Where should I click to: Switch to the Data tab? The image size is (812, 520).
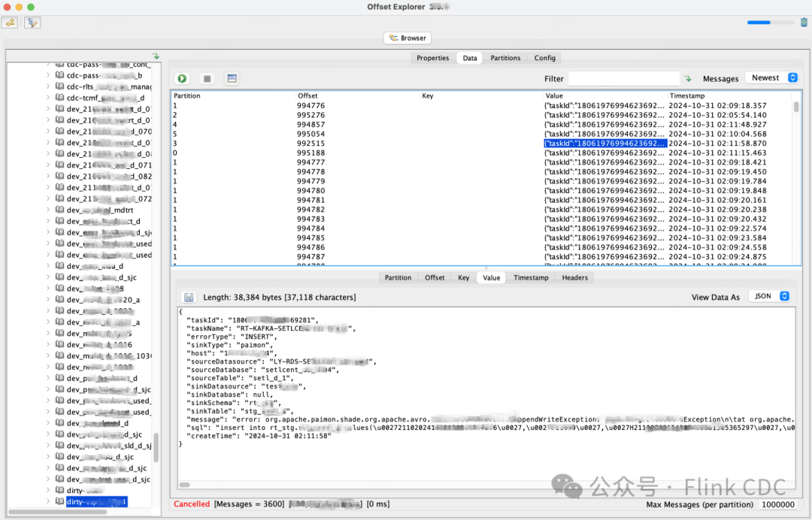point(470,58)
